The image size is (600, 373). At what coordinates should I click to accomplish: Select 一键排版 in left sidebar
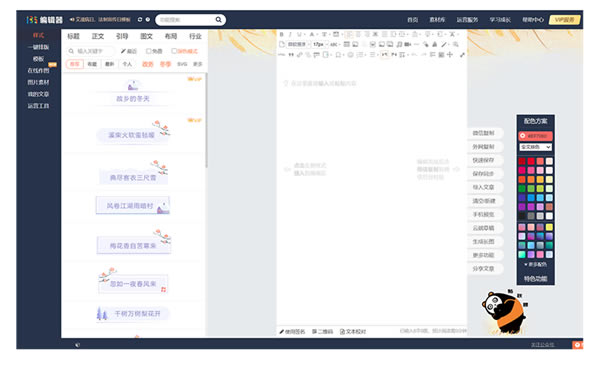coord(38,47)
